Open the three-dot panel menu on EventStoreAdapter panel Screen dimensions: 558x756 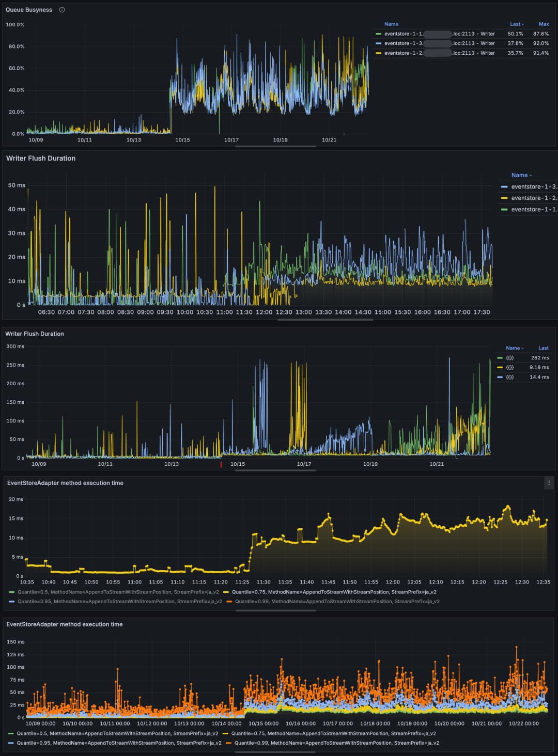549,483
